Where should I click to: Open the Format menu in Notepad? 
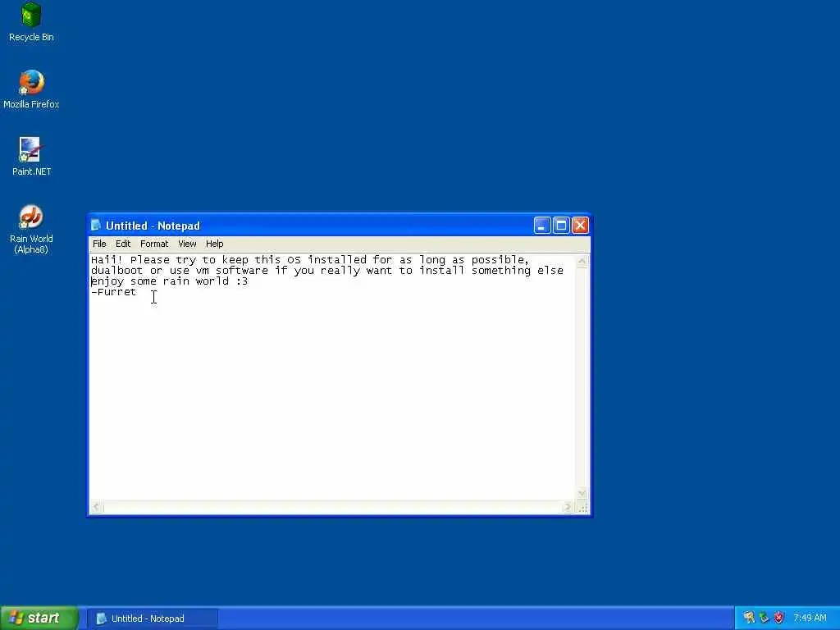154,244
